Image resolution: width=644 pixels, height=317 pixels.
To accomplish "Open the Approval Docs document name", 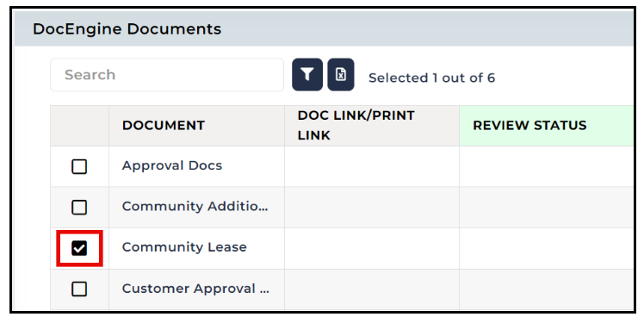I will point(172,165).
